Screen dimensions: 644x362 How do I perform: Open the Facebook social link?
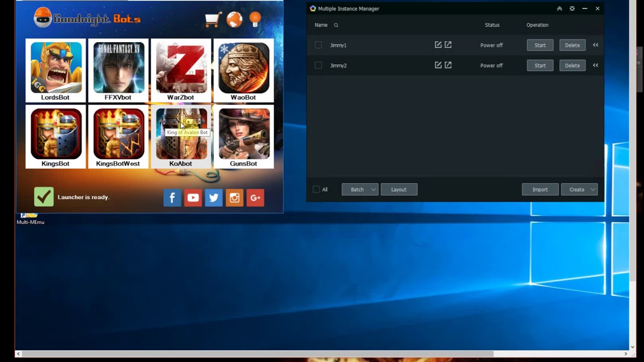point(172,198)
